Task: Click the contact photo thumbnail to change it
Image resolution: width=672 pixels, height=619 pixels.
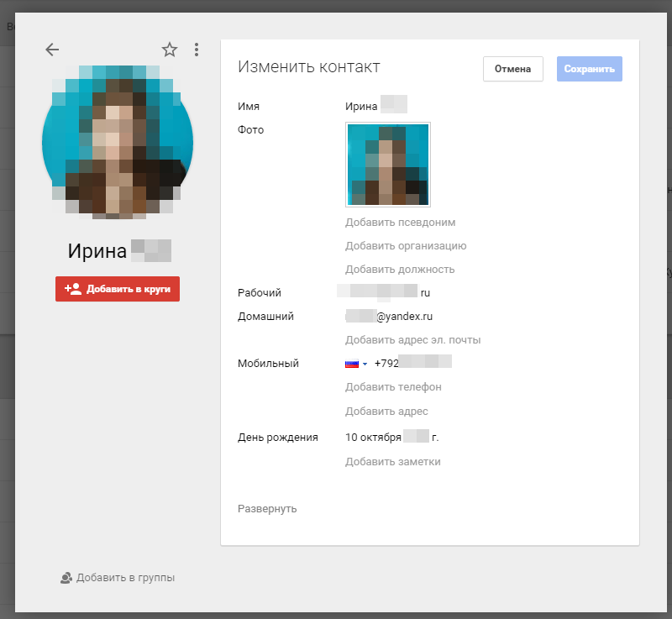Action: coord(387,165)
